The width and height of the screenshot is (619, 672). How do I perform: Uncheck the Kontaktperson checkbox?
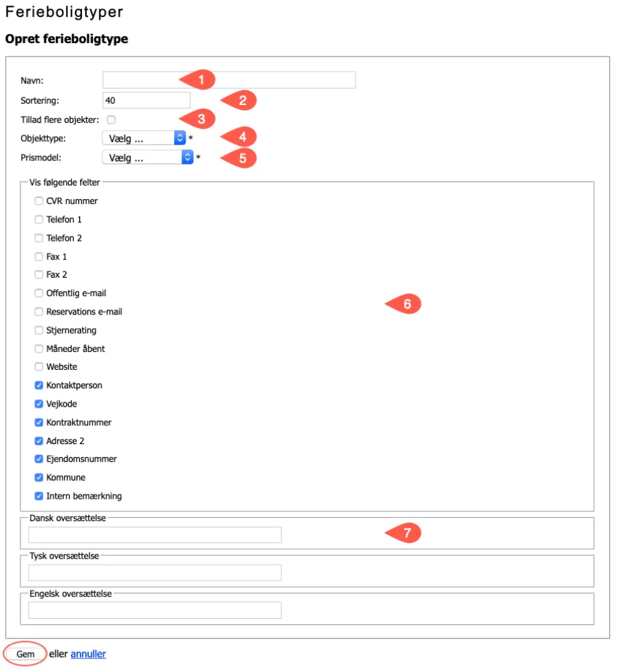tap(39, 385)
